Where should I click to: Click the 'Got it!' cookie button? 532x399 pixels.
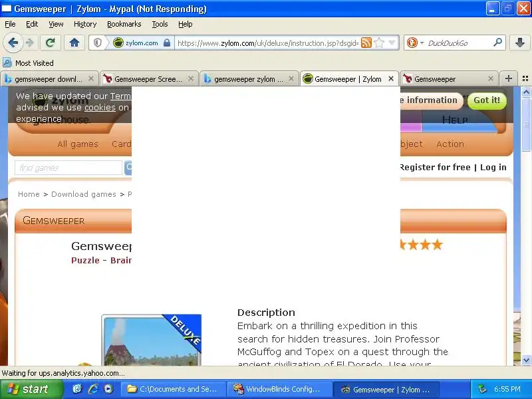click(487, 100)
